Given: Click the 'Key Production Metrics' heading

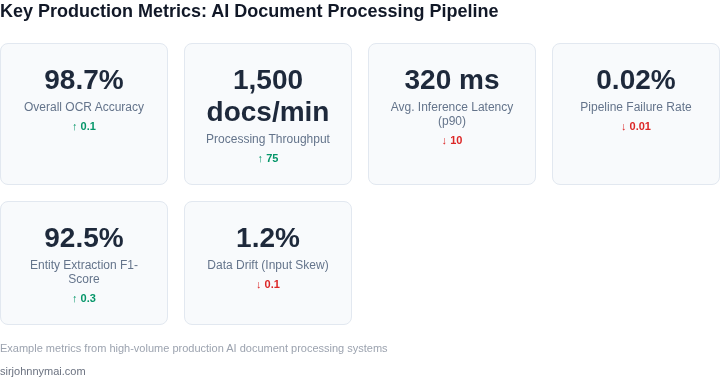Looking at the screenshot, I should click(x=249, y=11).
